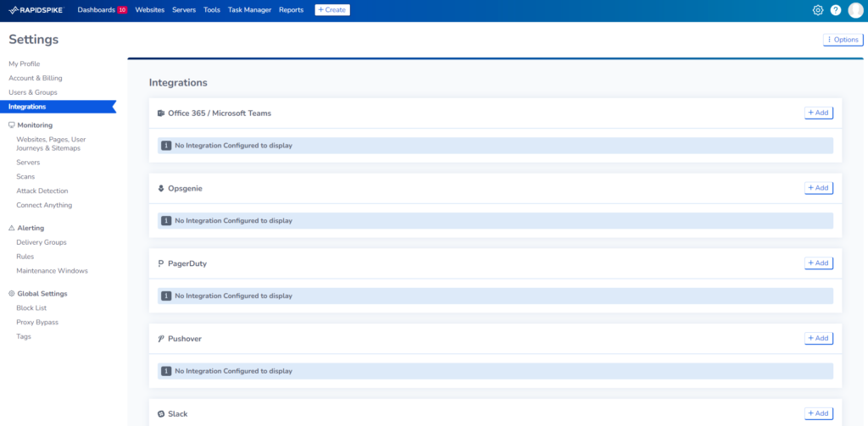Screen dimensions: 868x426
Task: Click the Pushover card title
Action: pyautogui.click(x=185, y=339)
